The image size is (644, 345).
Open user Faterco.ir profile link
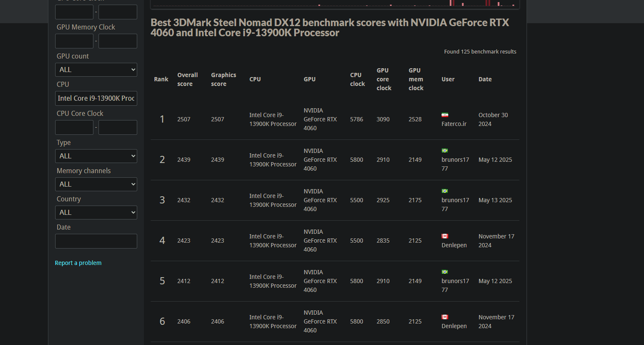[x=454, y=124]
